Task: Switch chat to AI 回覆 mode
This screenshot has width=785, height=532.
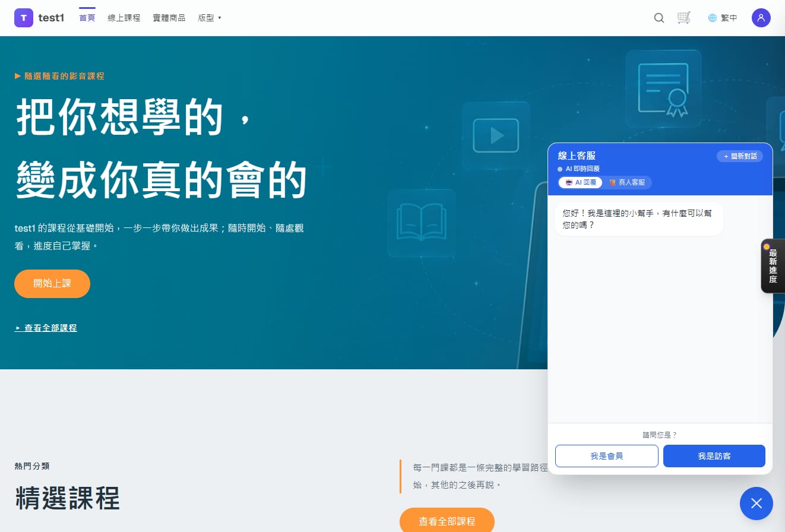Action: click(x=581, y=183)
